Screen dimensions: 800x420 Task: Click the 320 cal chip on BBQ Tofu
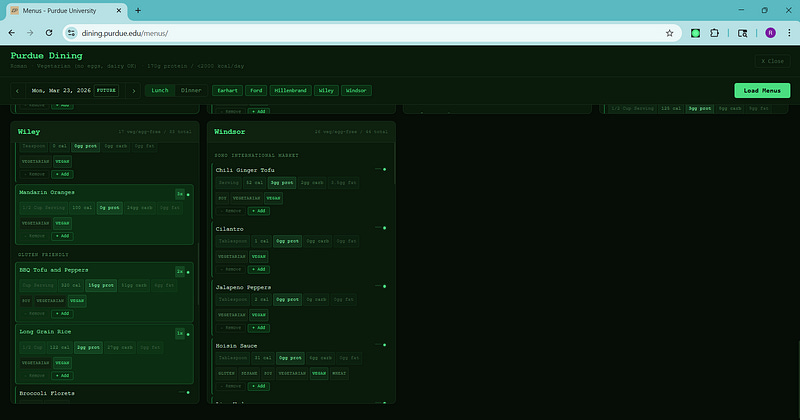70,285
